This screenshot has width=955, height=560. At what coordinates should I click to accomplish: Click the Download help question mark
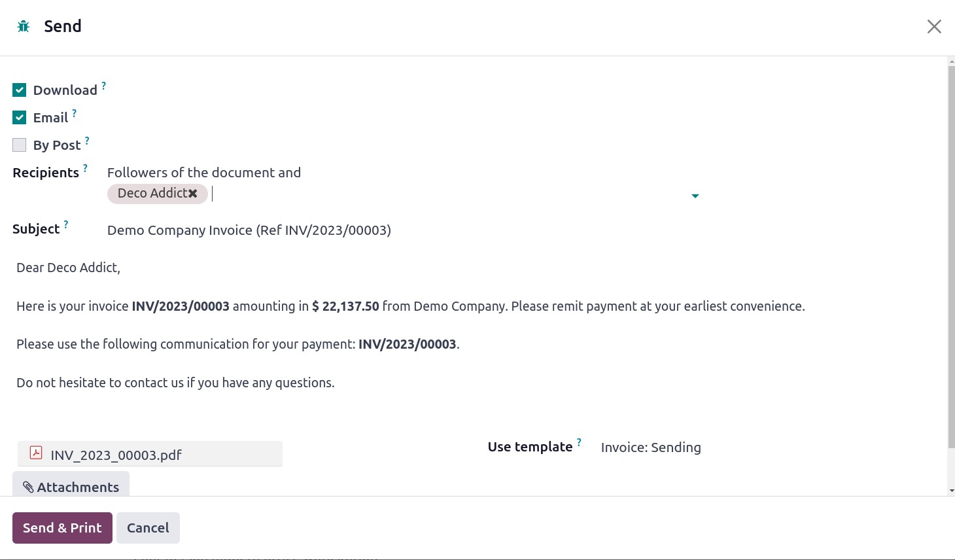pos(103,86)
